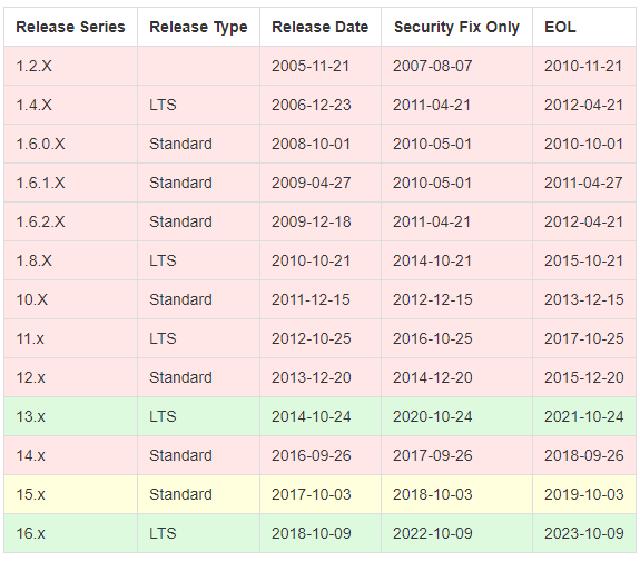Click the Release Series column header
This screenshot has width=640, height=562.
click(71, 27)
